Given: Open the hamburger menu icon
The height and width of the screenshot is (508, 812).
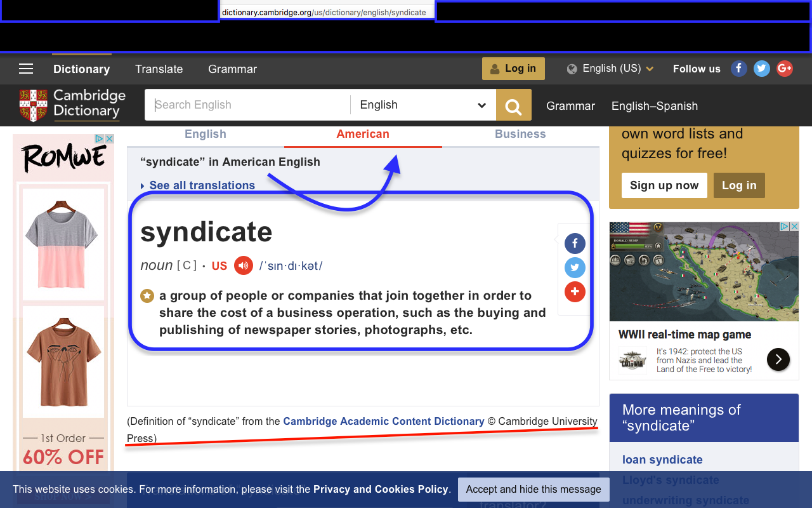Looking at the screenshot, I should click(26, 69).
